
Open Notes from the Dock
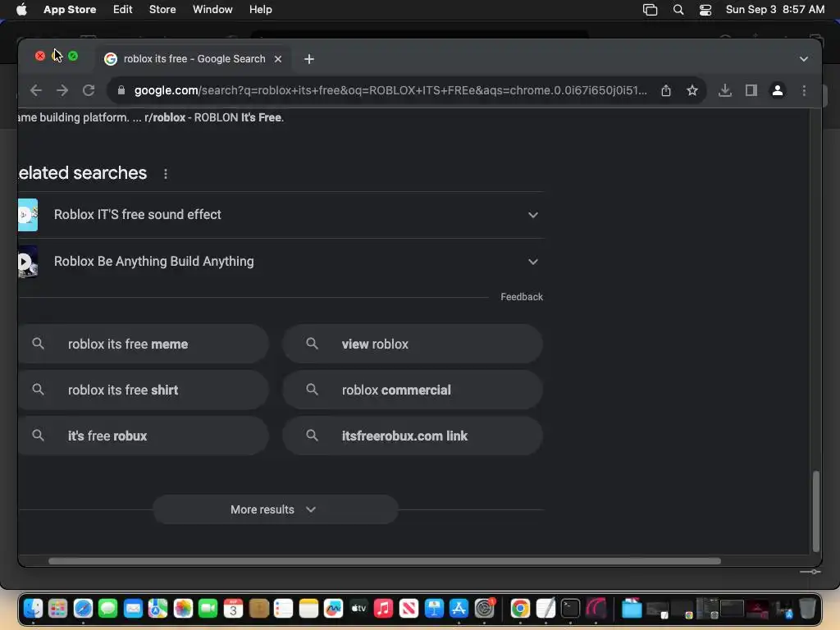308,608
